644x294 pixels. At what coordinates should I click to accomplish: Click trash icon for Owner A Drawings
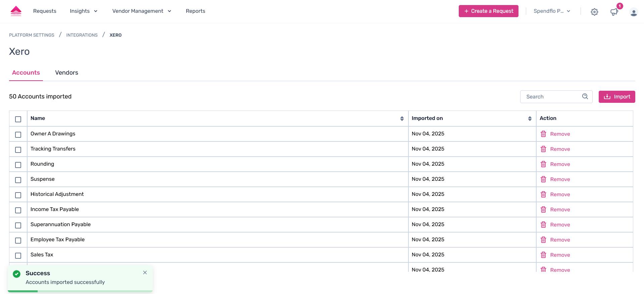pos(543,134)
